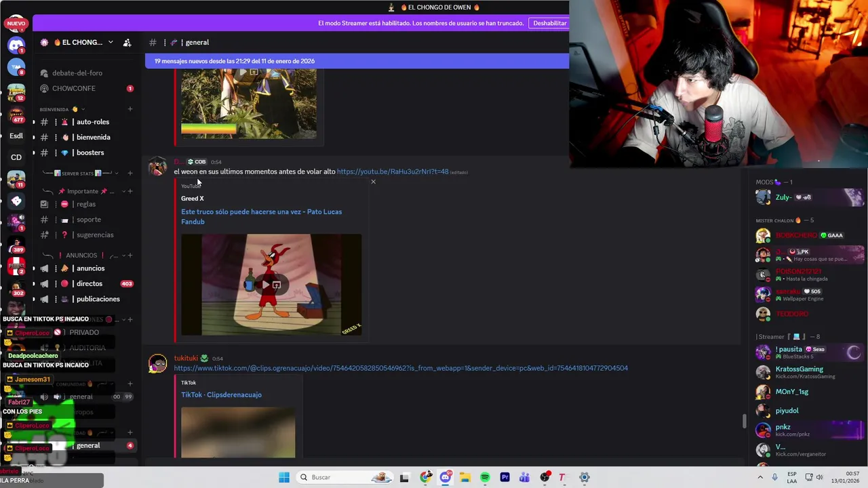Open the Esdl server in sidebar
The width and height of the screenshot is (868, 488).
(16, 136)
